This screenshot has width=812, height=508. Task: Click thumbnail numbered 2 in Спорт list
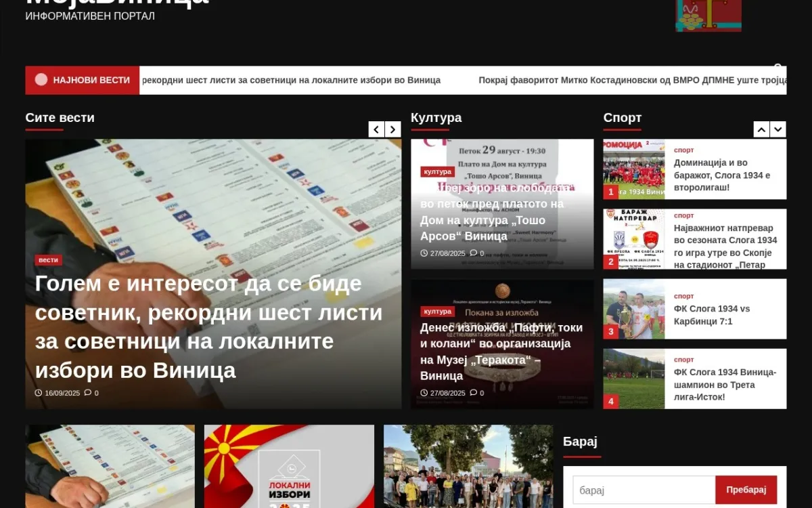634,239
